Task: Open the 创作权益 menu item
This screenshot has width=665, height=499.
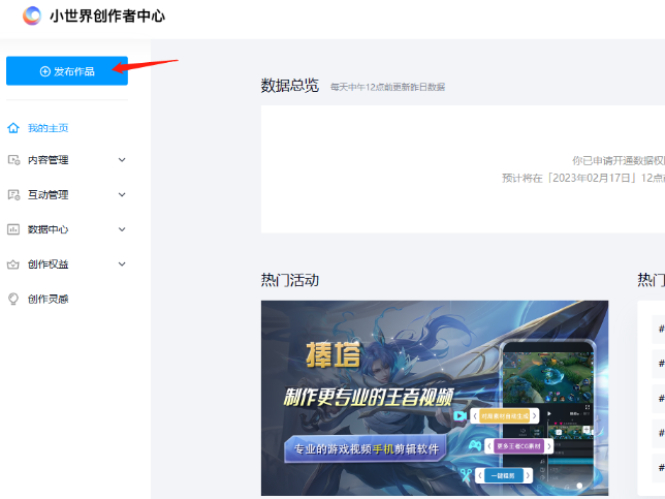Action: coord(48,264)
